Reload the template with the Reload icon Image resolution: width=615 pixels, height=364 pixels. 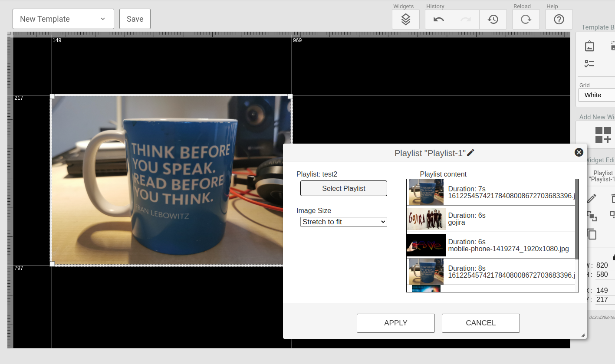[x=526, y=19]
